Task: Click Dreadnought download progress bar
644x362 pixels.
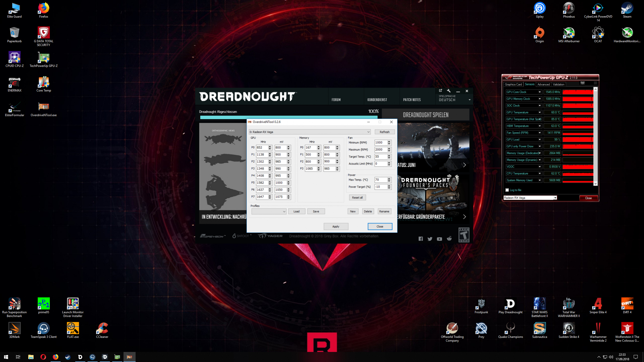Action: tap(289, 117)
